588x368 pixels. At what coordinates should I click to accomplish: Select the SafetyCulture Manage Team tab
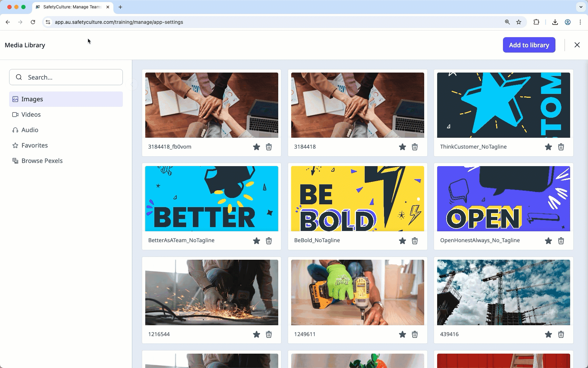coord(72,7)
